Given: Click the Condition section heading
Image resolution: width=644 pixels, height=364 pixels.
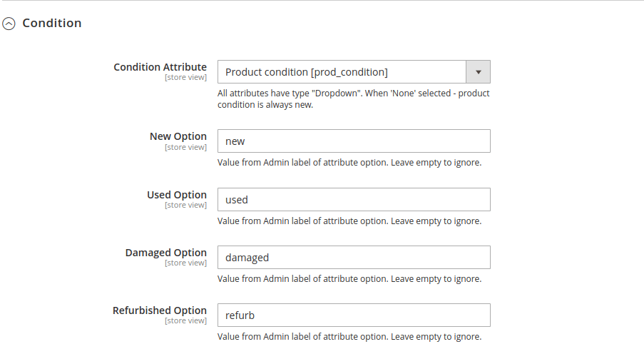Looking at the screenshot, I should point(52,23).
